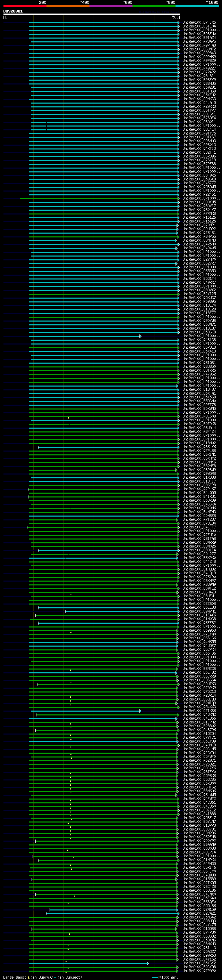Click the orange ~40% identity legend bar
222x980 pixels.
[x=68, y=6]
